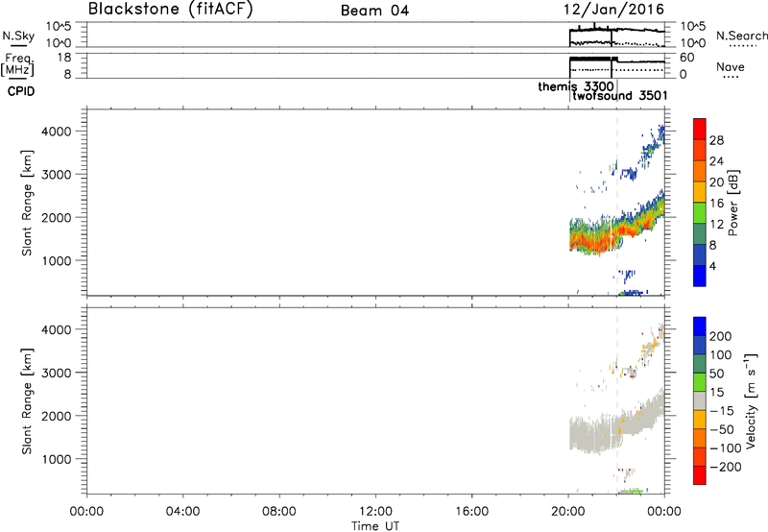Click the date '12/Jan/2016'
The image size is (768, 532).
tap(613, 10)
